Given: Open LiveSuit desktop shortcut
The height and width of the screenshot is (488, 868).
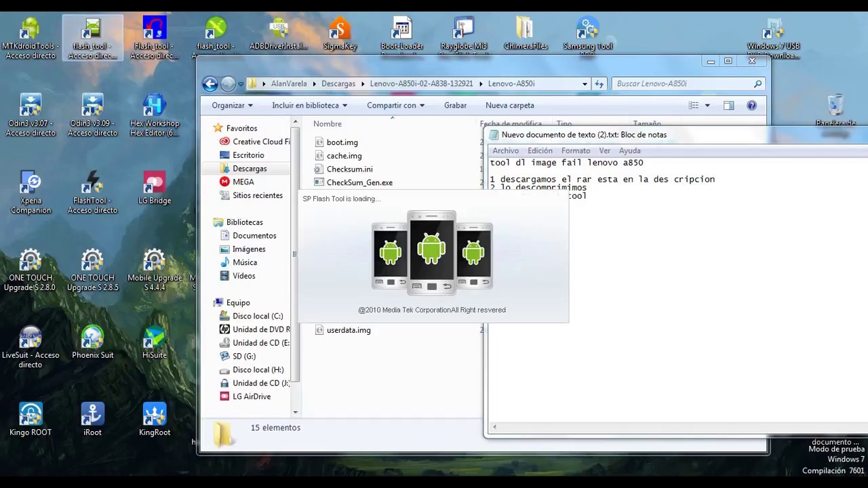Looking at the screenshot, I should pyautogui.click(x=31, y=348).
